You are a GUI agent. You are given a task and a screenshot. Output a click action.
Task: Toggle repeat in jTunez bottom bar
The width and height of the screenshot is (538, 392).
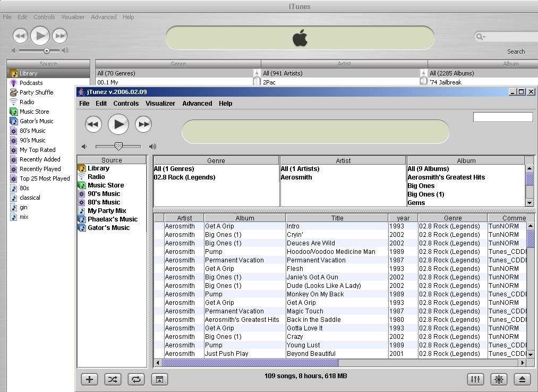tap(136, 379)
